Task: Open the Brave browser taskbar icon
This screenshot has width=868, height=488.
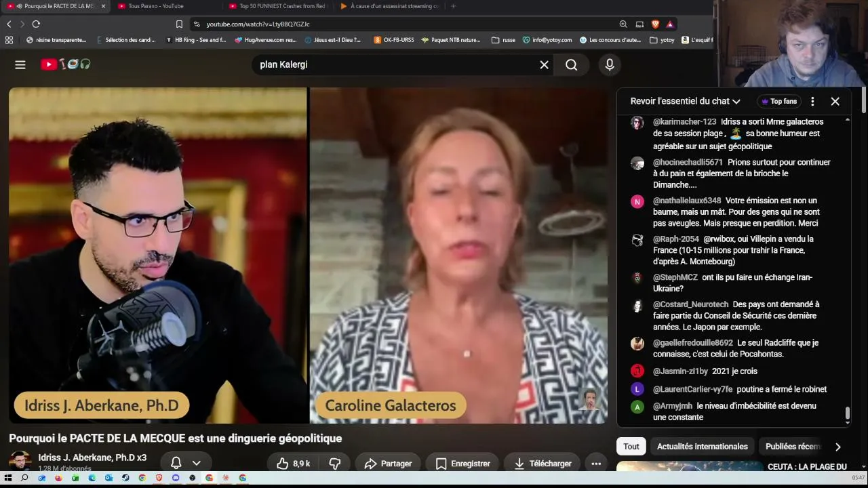Action: [159, 478]
